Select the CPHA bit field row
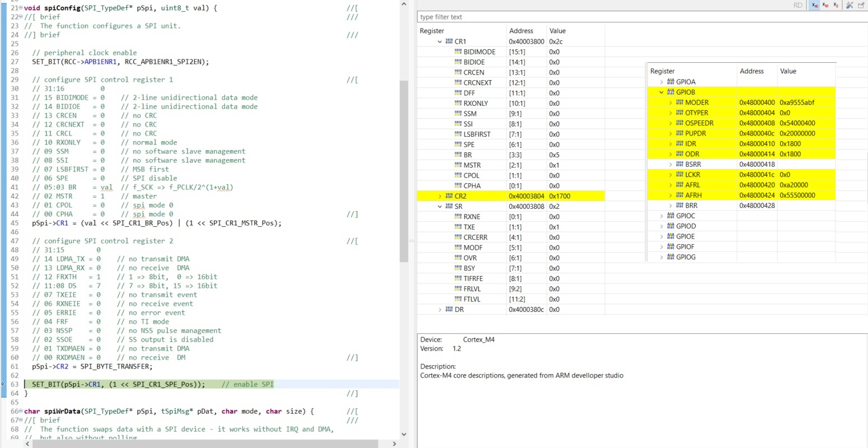868x448 pixels. [x=510, y=186]
